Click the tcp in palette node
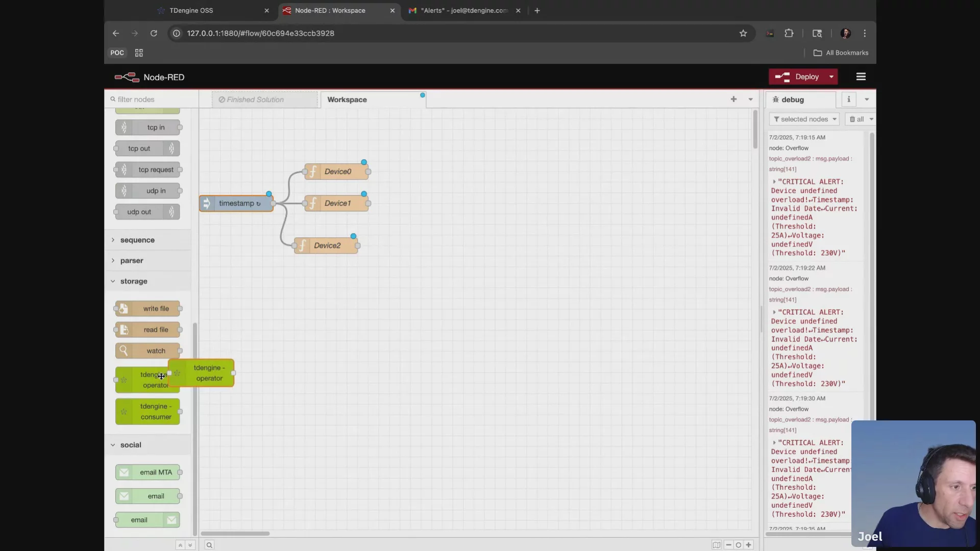980x551 pixels. pyautogui.click(x=148, y=128)
